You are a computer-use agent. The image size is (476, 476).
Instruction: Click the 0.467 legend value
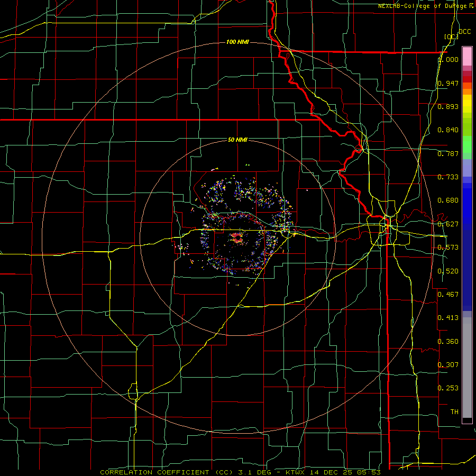coord(448,295)
